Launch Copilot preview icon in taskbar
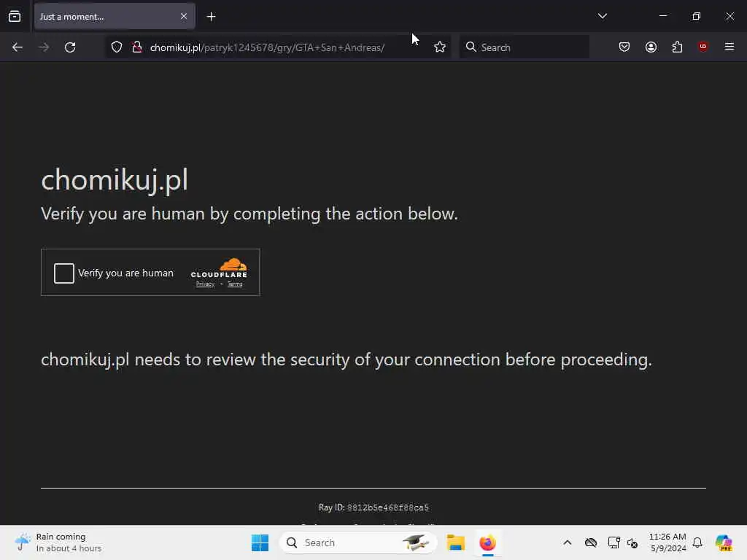Image resolution: width=747 pixels, height=560 pixels. [724, 542]
